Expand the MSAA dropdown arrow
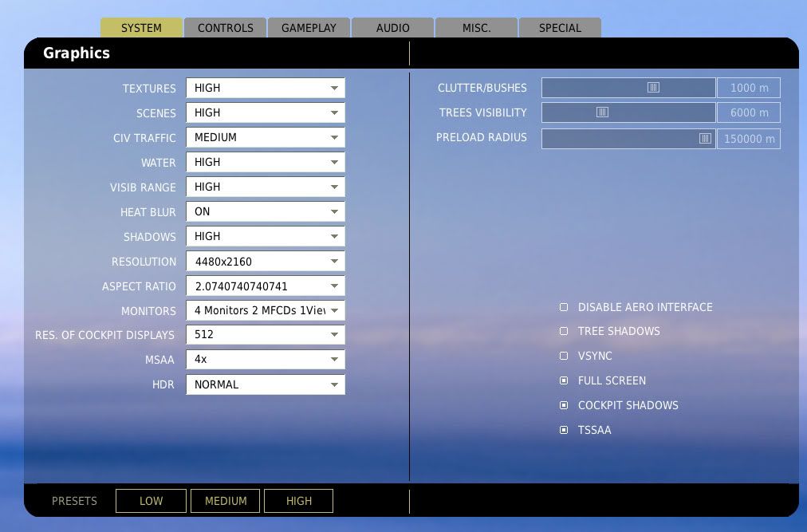Screen dimensions: 807x532 [335, 361]
